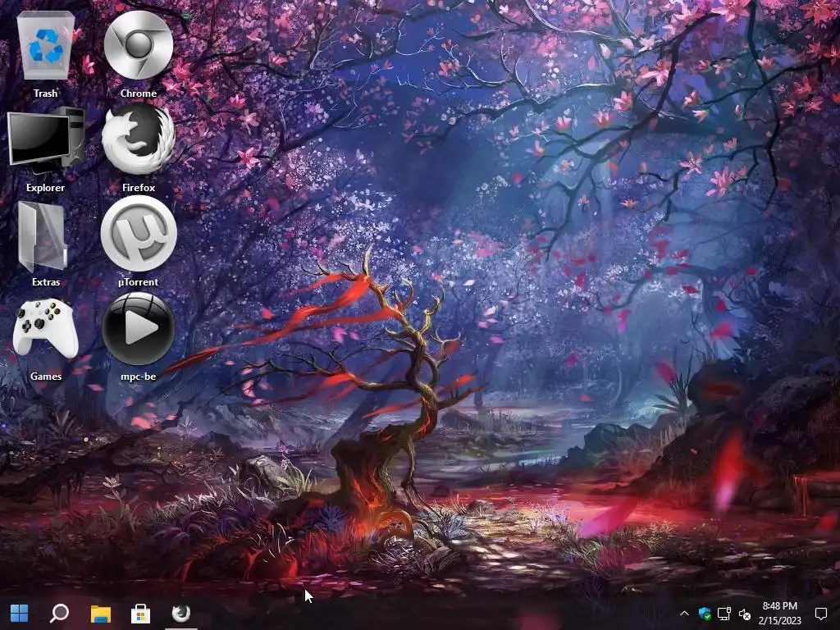This screenshot has height=630, width=840.
Task: Open network status tray icon
Action: pyautogui.click(x=724, y=614)
